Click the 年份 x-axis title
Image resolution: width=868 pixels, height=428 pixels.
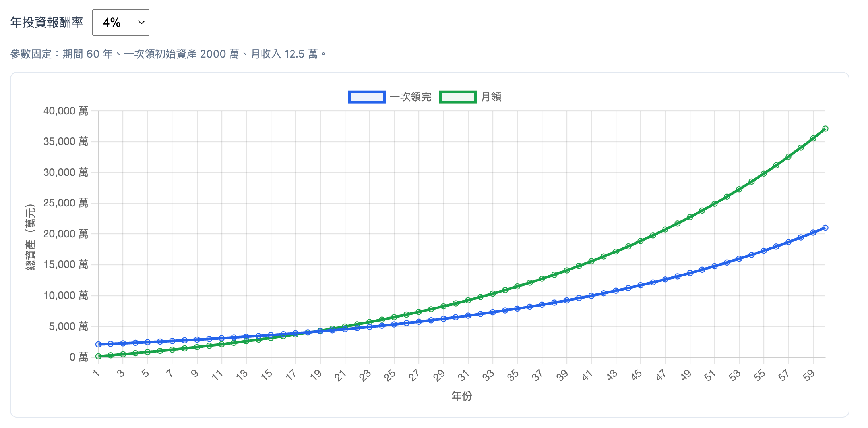pos(461,396)
